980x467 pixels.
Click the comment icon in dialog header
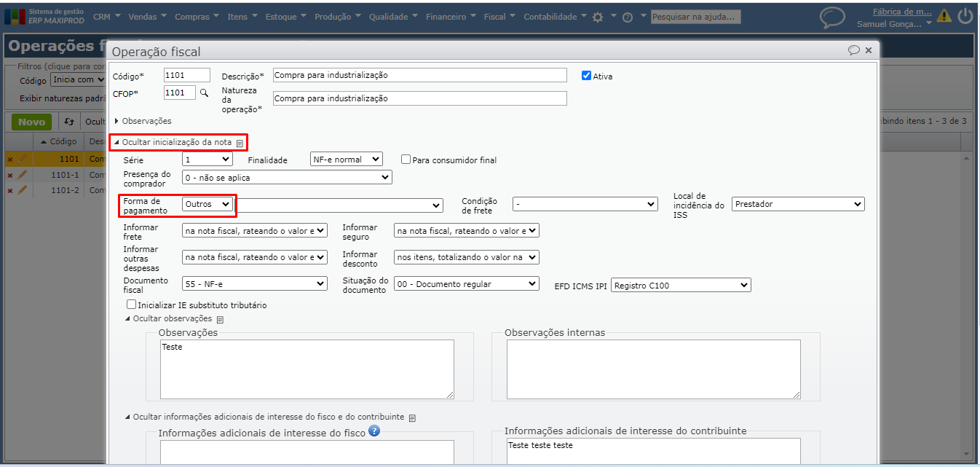tap(853, 50)
